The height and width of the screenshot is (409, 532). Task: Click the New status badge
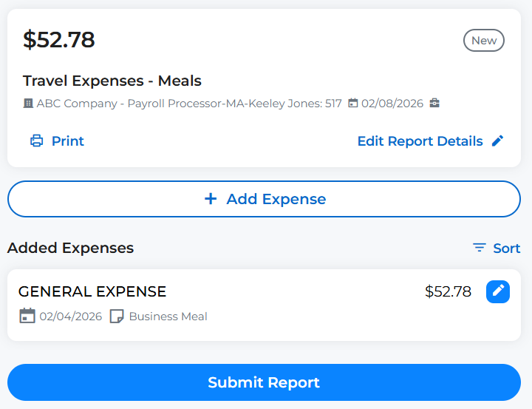(484, 41)
